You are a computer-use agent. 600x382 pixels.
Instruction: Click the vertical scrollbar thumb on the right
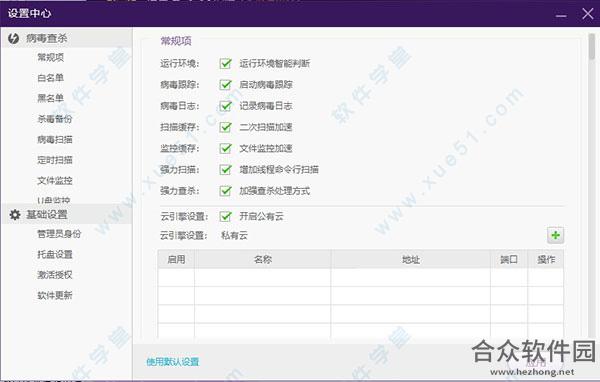tap(592, 47)
